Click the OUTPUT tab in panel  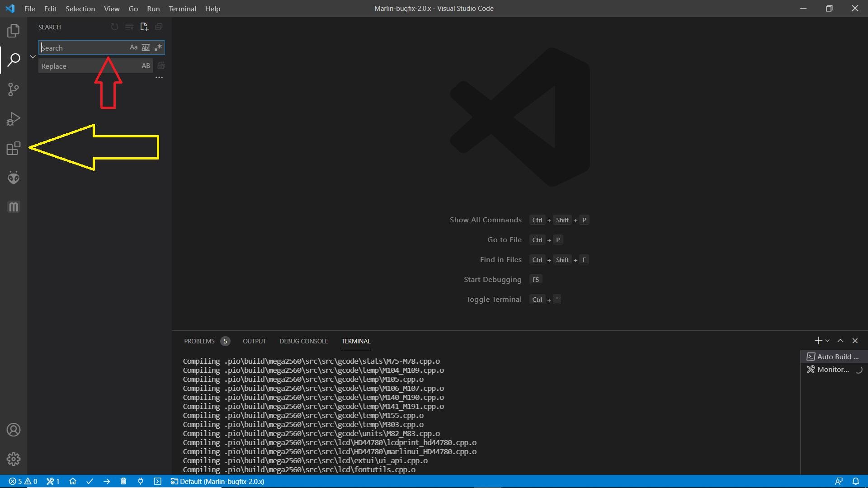(x=254, y=341)
